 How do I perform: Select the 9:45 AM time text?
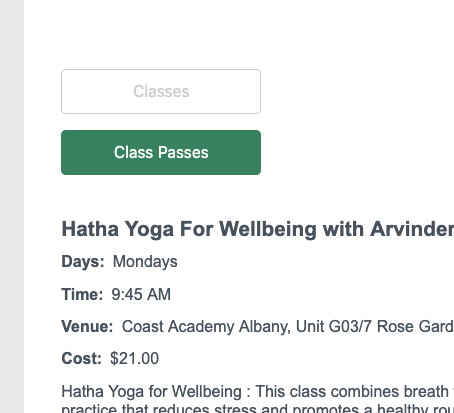(141, 294)
